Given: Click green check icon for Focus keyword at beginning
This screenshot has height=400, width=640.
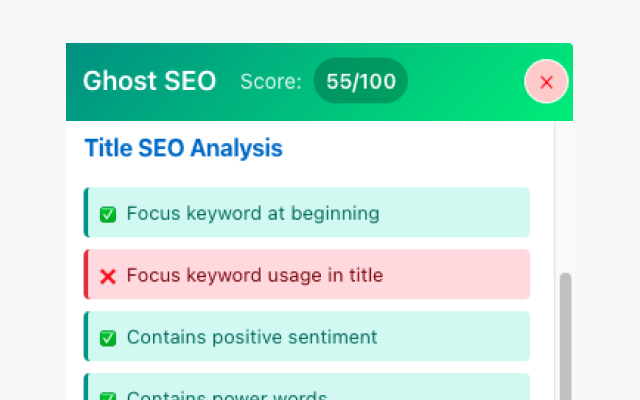Looking at the screenshot, I should tap(108, 213).
